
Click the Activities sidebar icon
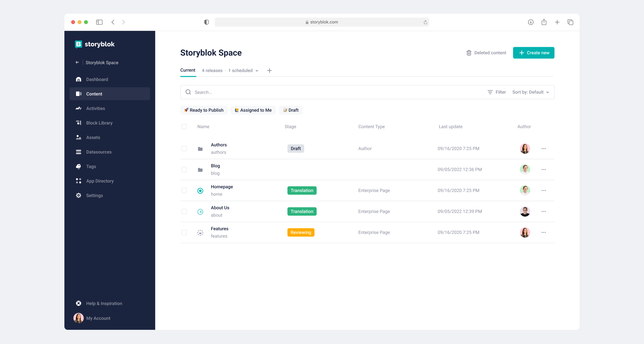[x=79, y=108]
